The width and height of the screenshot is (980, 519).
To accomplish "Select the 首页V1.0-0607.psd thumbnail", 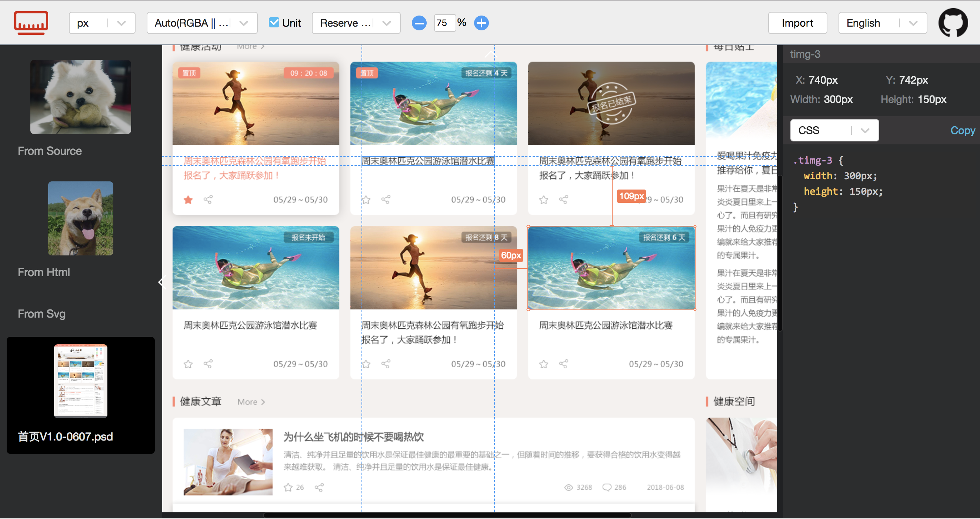I will click(x=81, y=381).
